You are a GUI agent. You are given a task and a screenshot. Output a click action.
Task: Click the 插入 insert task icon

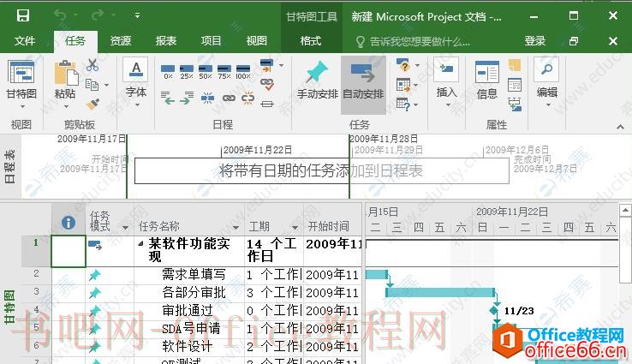click(x=446, y=70)
